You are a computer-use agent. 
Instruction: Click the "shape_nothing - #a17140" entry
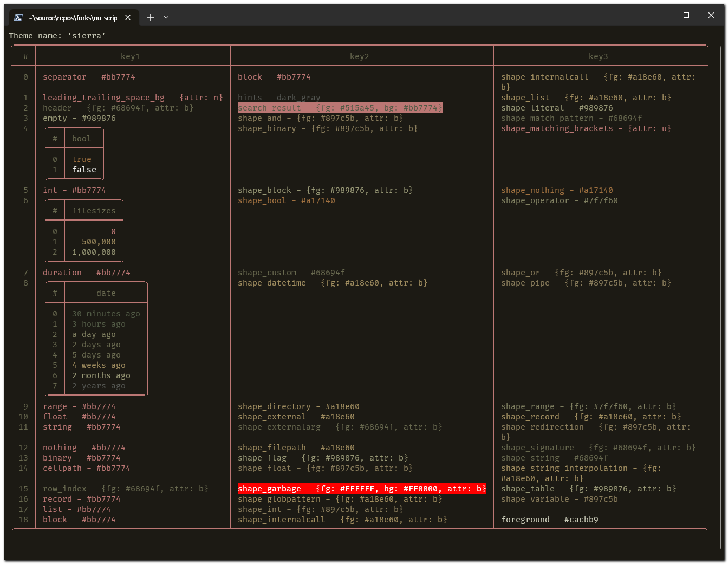click(x=557, y=190)
